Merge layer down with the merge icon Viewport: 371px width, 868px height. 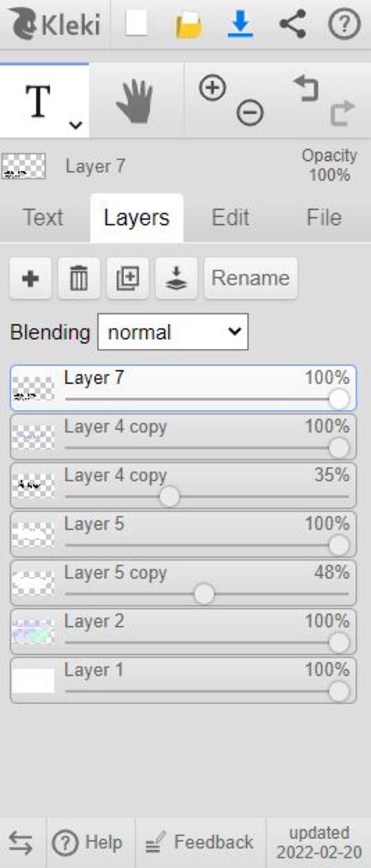(176, 279)
